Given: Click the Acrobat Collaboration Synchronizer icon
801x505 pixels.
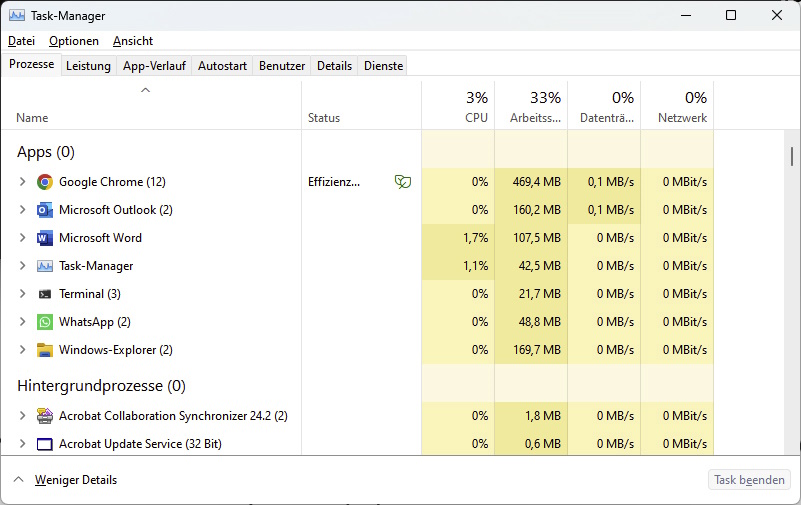Looking at the screenshot, I should coord(45,416).
